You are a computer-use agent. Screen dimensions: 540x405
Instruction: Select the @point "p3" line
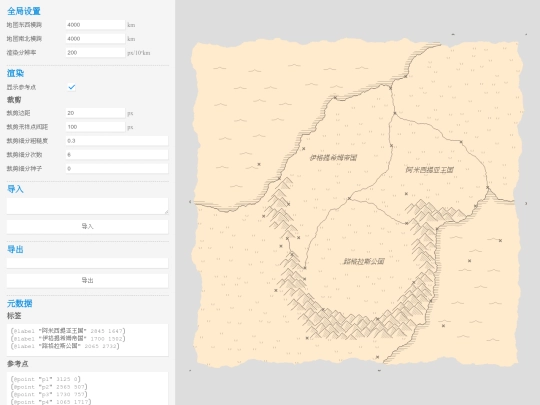[x=49, y=394]
